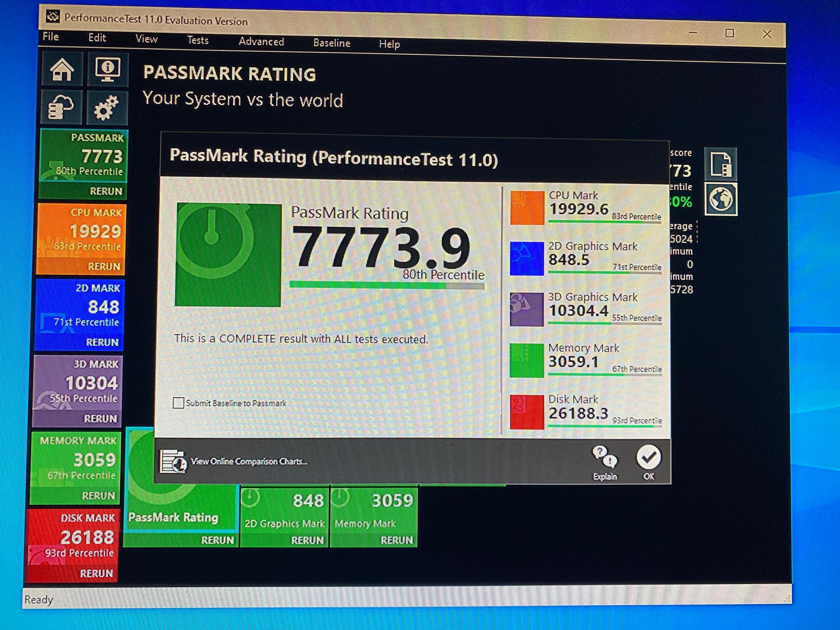This screenshot has height=630, width=840.
Task: Click the globe world comparison icon
Action: (721, 199)
